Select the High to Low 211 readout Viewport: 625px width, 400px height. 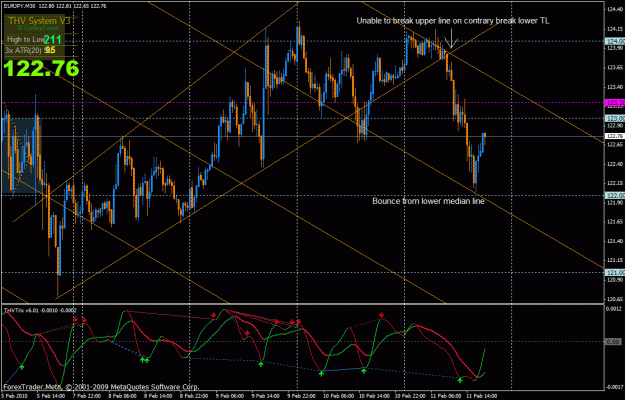[x=34, y=39]
